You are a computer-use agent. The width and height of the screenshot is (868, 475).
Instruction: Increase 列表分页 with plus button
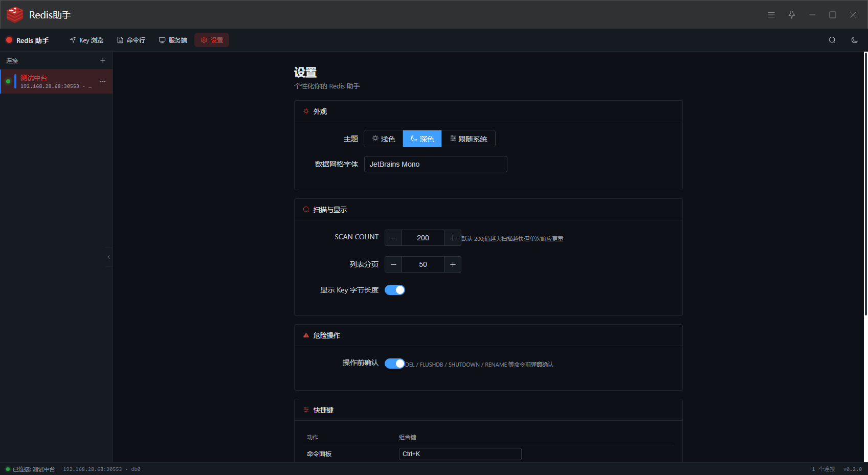pos(453,264)
